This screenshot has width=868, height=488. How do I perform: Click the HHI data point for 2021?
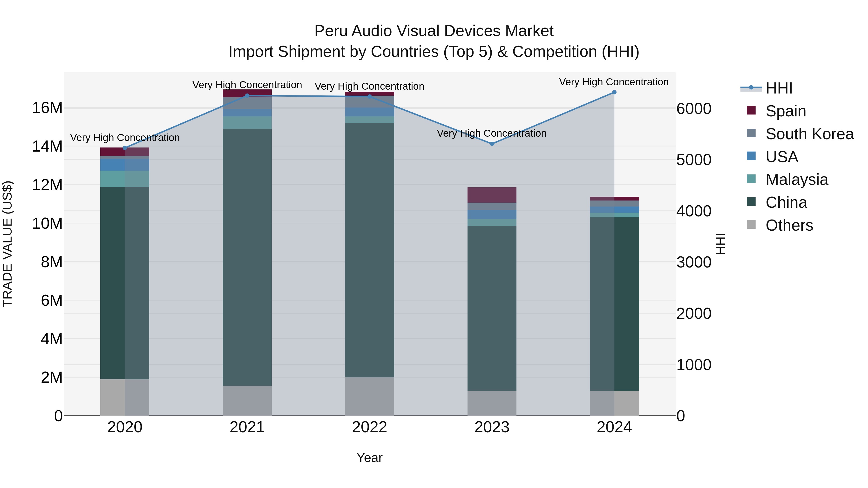click(x=247, y=96)
